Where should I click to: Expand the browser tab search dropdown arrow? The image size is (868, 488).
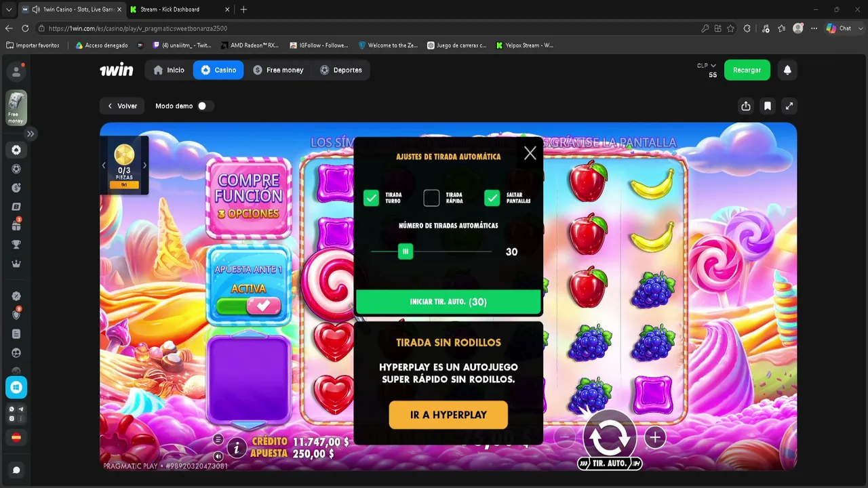tap(9, 9)
